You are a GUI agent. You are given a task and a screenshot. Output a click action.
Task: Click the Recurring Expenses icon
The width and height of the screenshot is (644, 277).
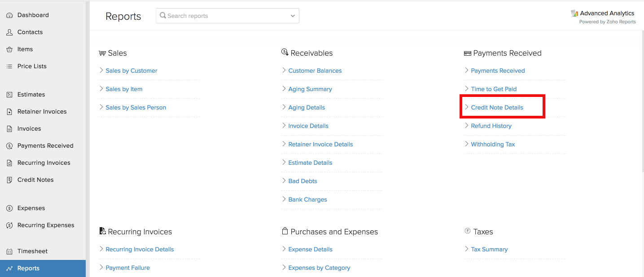tap(9, 225)
